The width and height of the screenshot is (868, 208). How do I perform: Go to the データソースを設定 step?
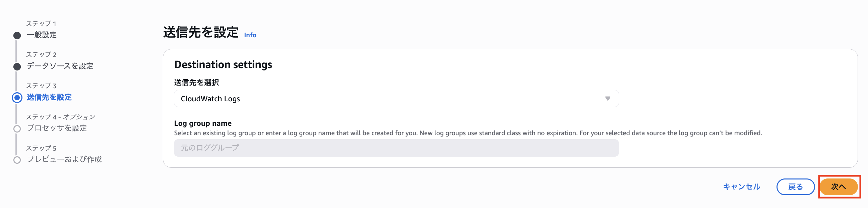60,66
